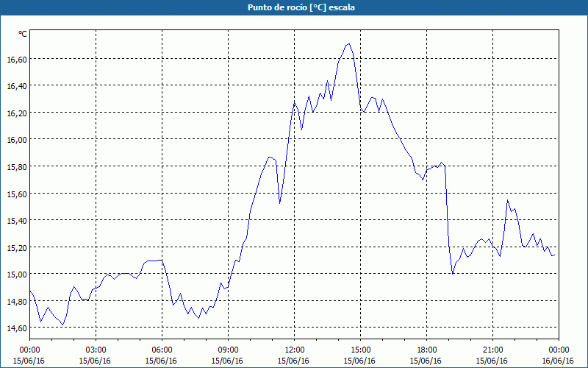This screenshot has width=588, height=368.
Task: Click the 15,60 y-axis value
Action: click(17, 194)
